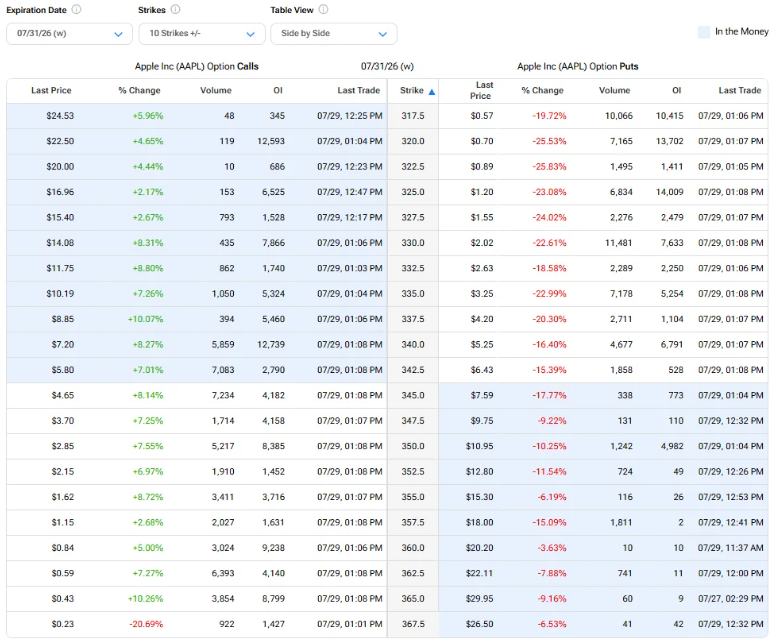The image size is (777, 642).
Task: Select strike 345.0 cell
Action: coord(413,395)
